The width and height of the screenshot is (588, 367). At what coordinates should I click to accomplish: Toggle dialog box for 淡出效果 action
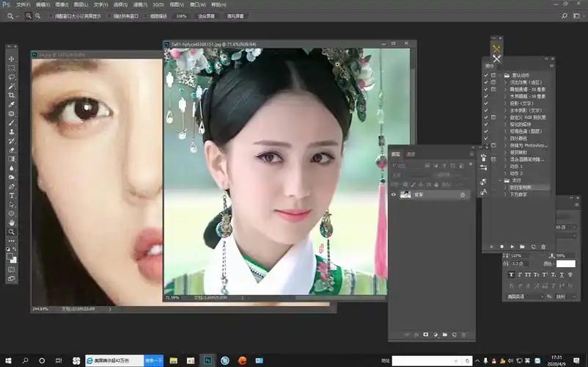pyautogui.click(x=493, y=82)
